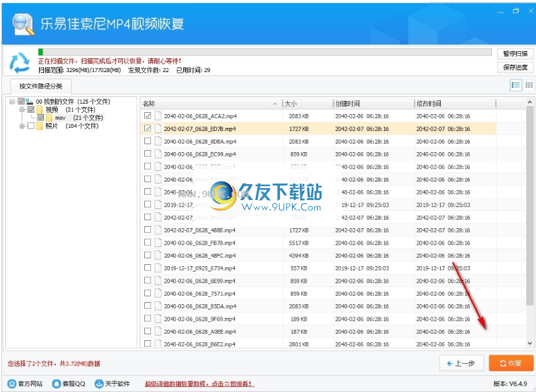Open the detailed data recovery tutorial link
The image size is (536, 392).
199,383
